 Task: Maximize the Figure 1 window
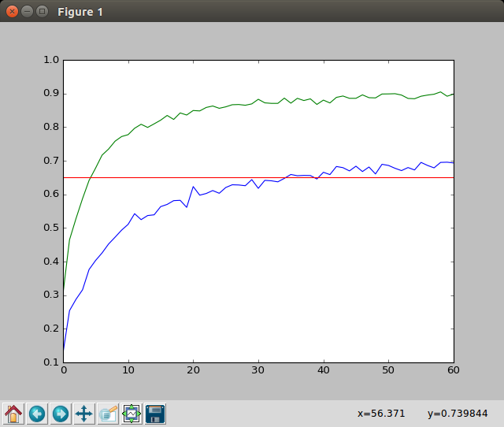click(x=42, y=12)
